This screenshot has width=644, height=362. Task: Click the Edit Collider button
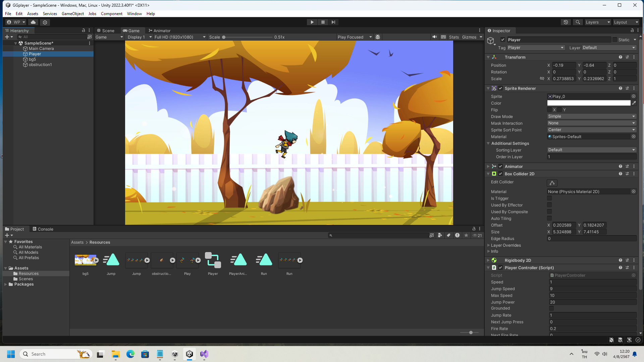[x=552, y=183]
